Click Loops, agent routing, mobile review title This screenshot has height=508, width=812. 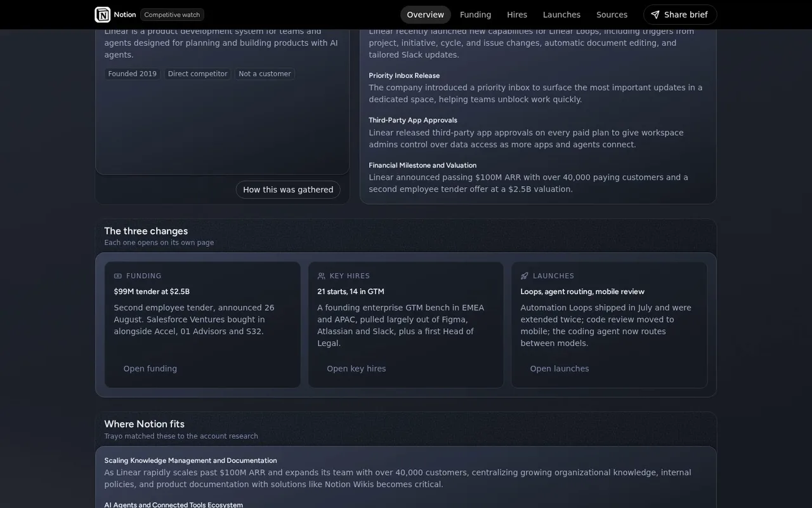point(582,291)
